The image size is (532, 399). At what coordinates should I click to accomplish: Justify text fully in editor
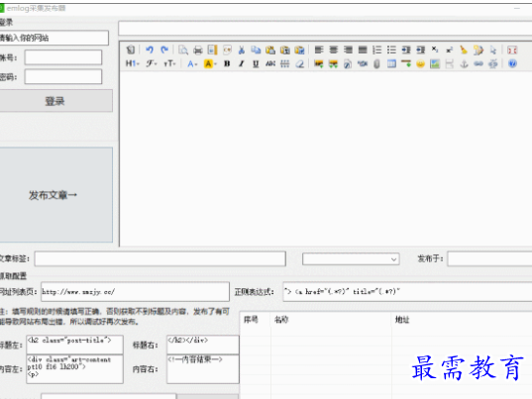tap(363, 50)
